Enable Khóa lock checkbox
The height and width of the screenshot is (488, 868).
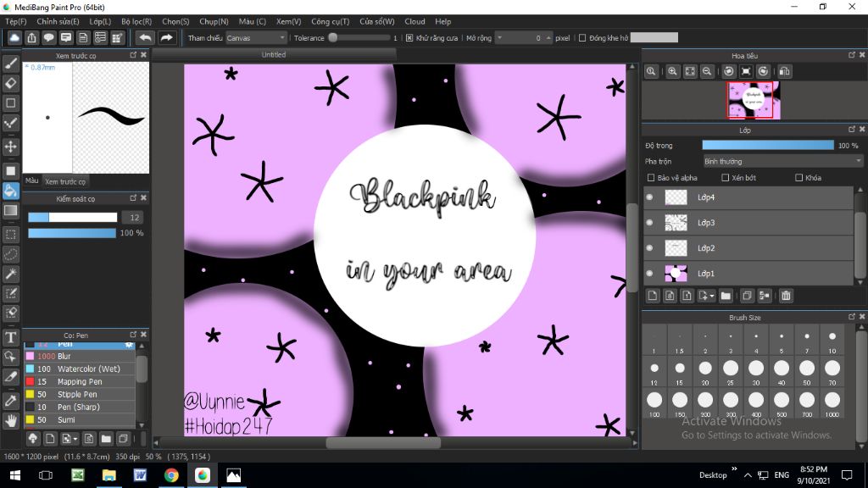pyautogui.click(x=798, y=178)
